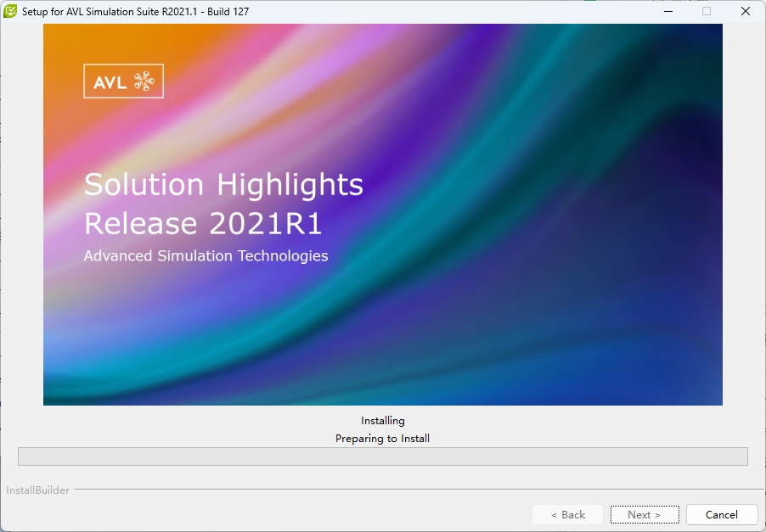766x532 pixels.
Task: Click the greyed-out maximize button
Action: point(706,12)
